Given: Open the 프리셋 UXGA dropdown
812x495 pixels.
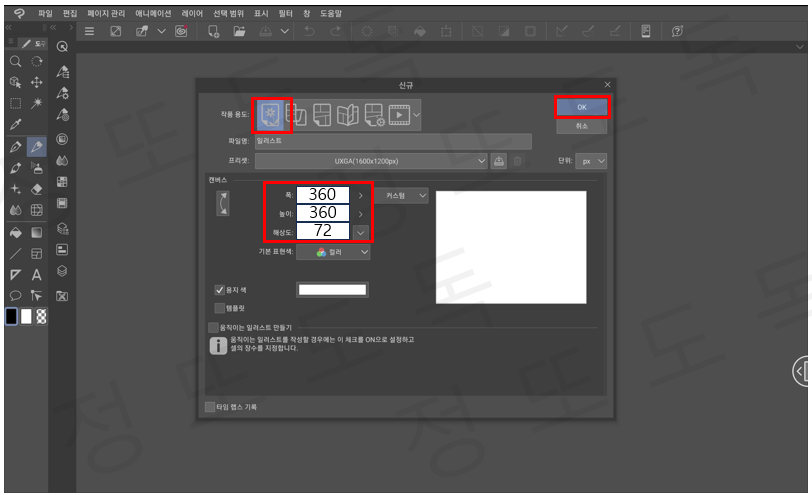Looking at the screenshot, I should (x=371, y=161).
